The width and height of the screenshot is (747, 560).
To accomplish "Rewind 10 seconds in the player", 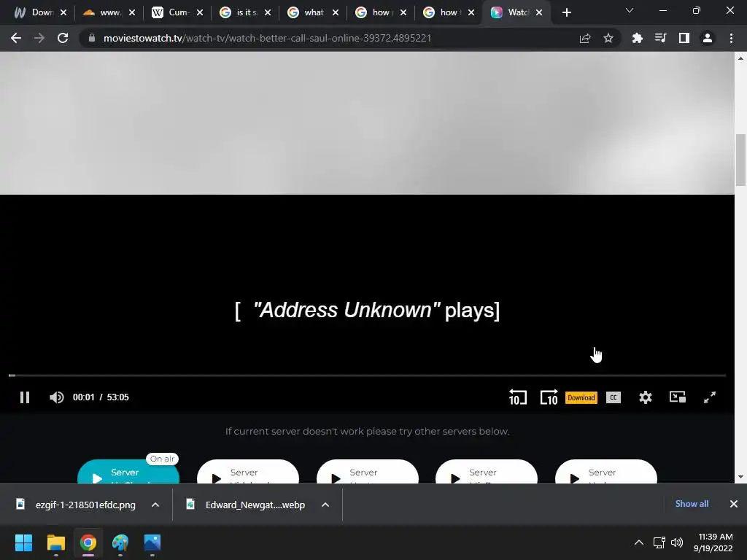I will 518,397.
